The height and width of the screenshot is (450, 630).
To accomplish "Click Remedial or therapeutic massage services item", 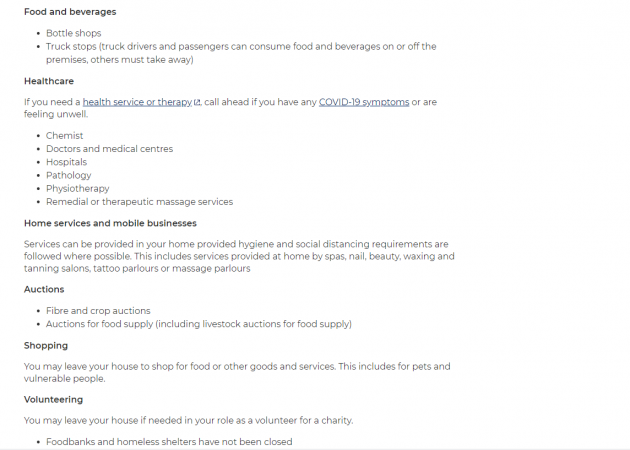I will click(x=139, y=202).
